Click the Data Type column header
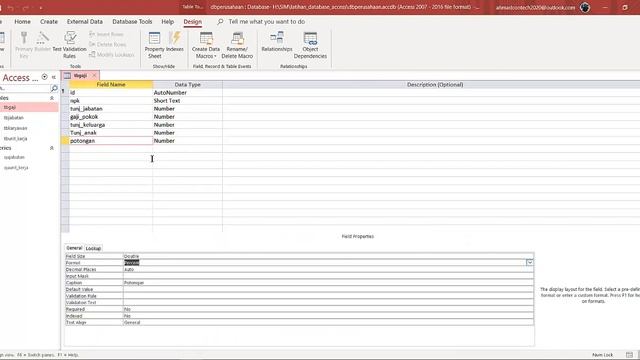Image resolution: width=640 pixels, height=360 pixels. (187, 84)
